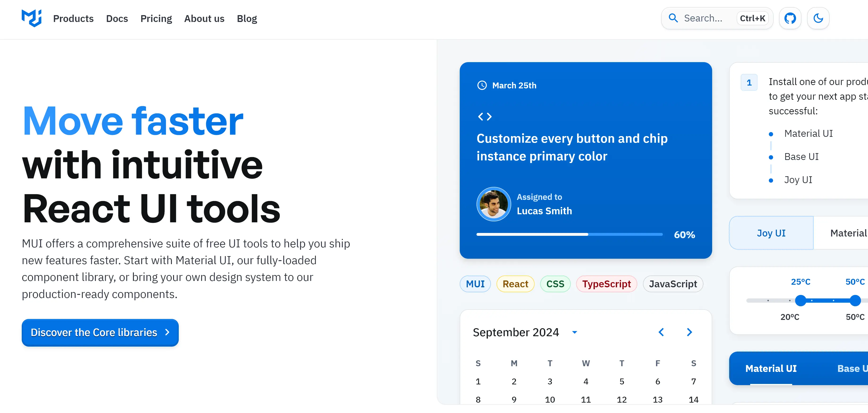Click Customize every button and chip heading

(572, 147)
